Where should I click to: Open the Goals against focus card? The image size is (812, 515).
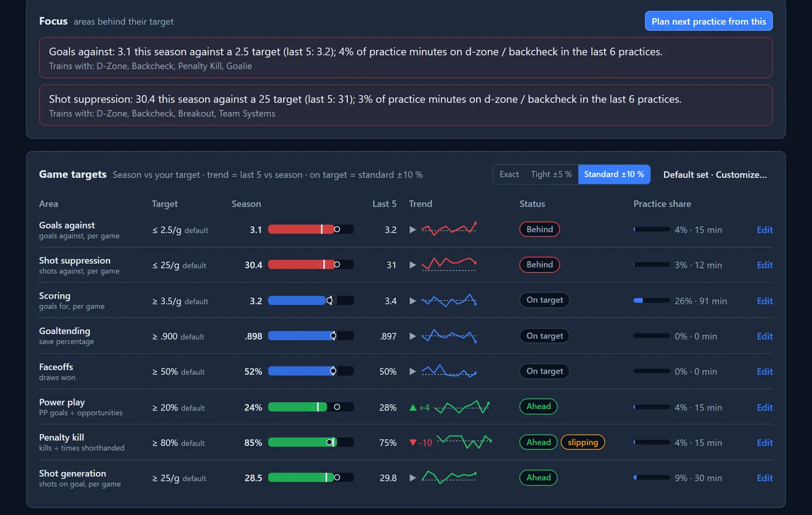coord(406,57)
